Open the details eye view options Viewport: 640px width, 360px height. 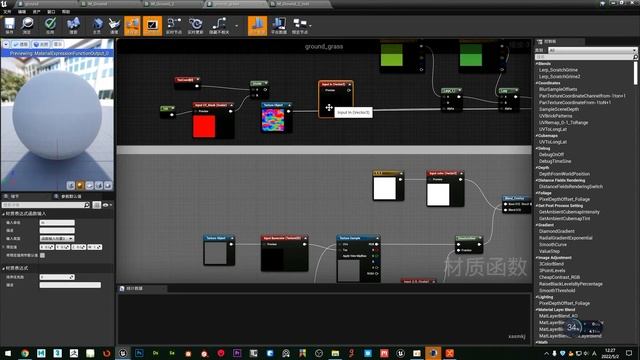pyautogui.click(x=107, y=205)
